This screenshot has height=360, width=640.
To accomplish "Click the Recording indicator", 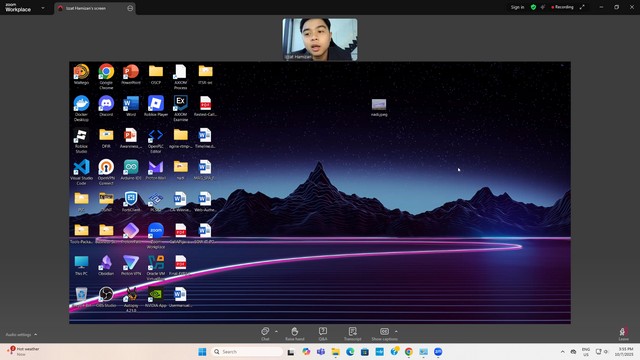I will click(x=562, y=7).
